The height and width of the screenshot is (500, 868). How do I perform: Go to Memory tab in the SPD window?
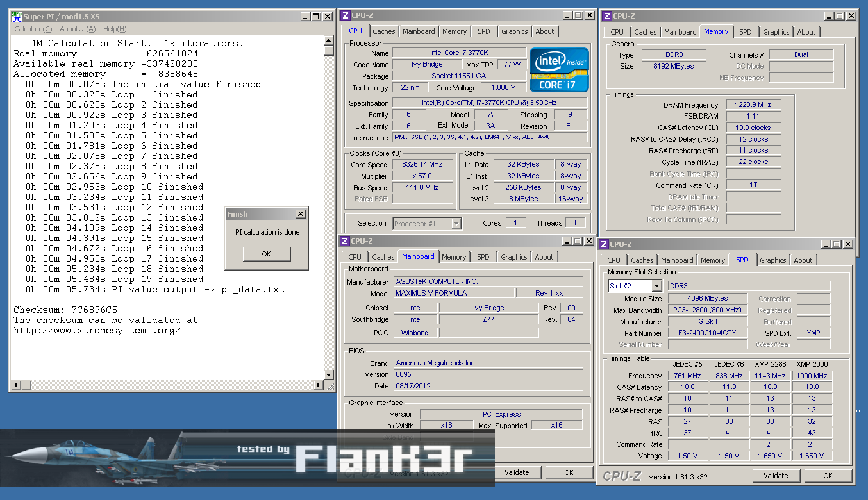point(713,260)
